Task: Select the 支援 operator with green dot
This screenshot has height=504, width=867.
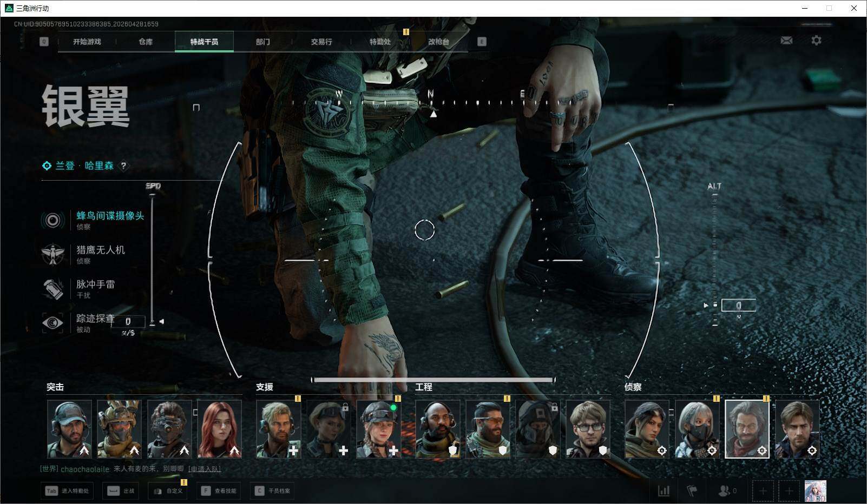Action: [378, 429]
